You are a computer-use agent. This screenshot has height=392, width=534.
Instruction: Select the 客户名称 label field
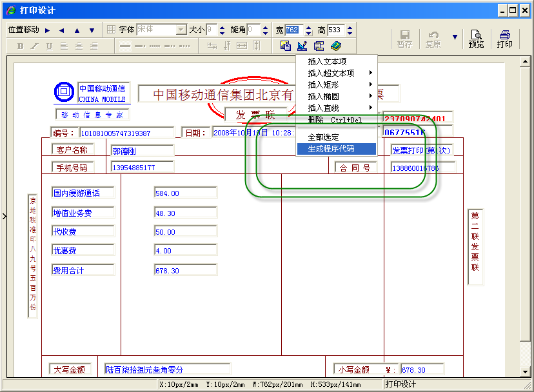[72, 150]
